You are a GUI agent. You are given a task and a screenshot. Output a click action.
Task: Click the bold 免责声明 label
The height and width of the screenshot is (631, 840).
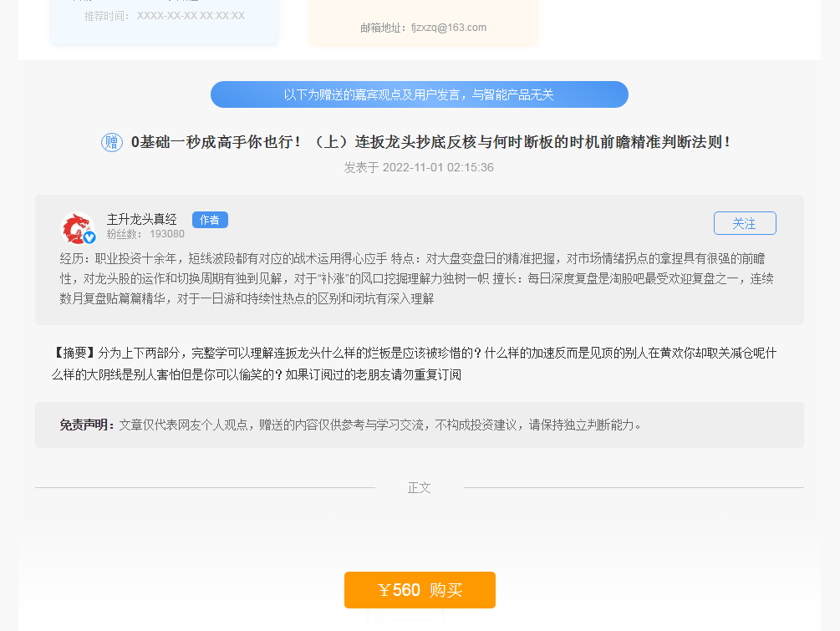coord(87,425)
